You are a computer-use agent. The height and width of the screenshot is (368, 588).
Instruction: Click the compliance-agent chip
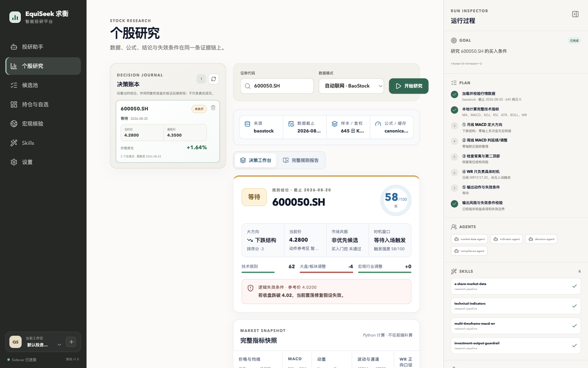(469, 251)
